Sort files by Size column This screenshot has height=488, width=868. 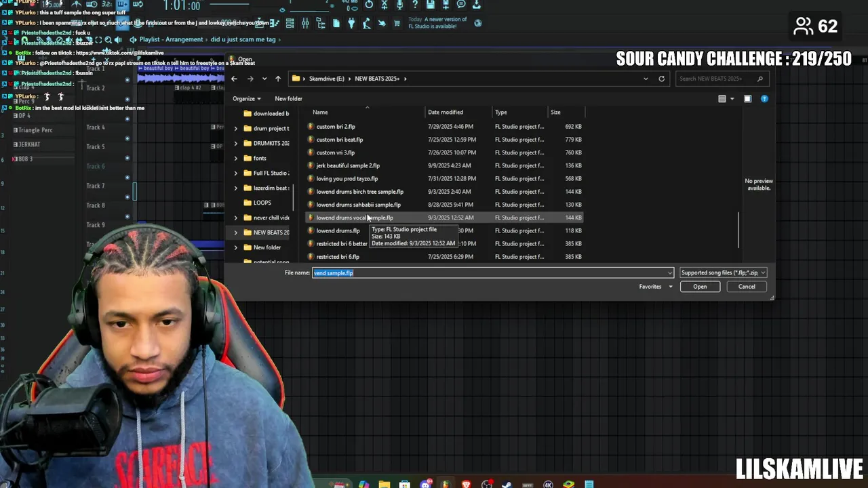click(x=555, y=112)
